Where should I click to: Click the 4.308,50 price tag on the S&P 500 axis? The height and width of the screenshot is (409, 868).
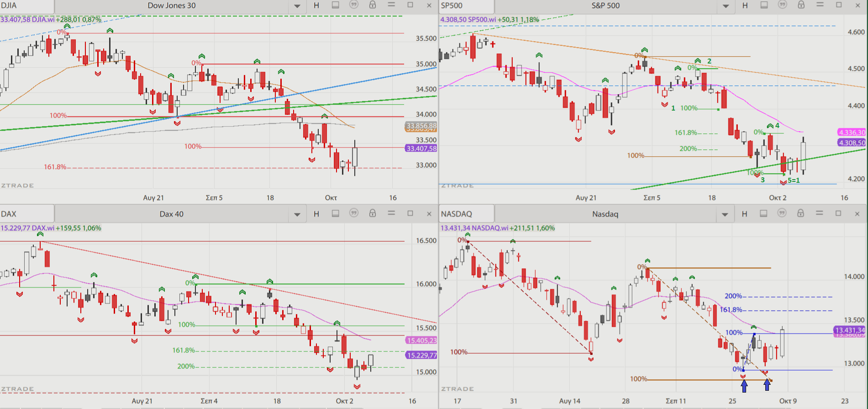tap(852, 143)
